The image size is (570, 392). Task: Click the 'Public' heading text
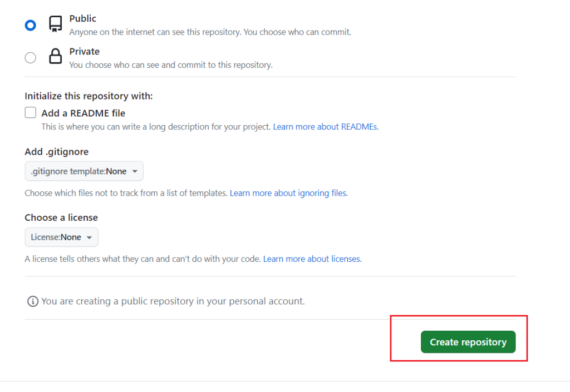pyautogui.click(x=83, y=18)
